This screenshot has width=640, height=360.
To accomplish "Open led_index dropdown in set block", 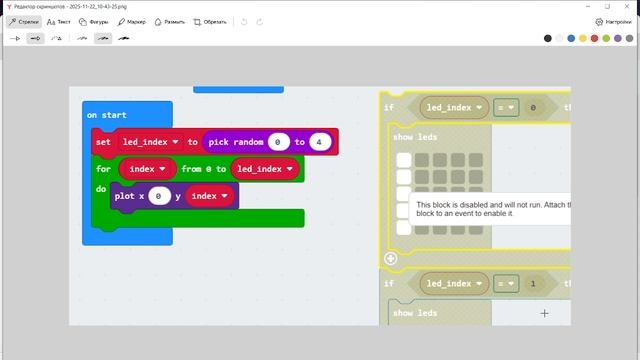I will tap(150, 142).
